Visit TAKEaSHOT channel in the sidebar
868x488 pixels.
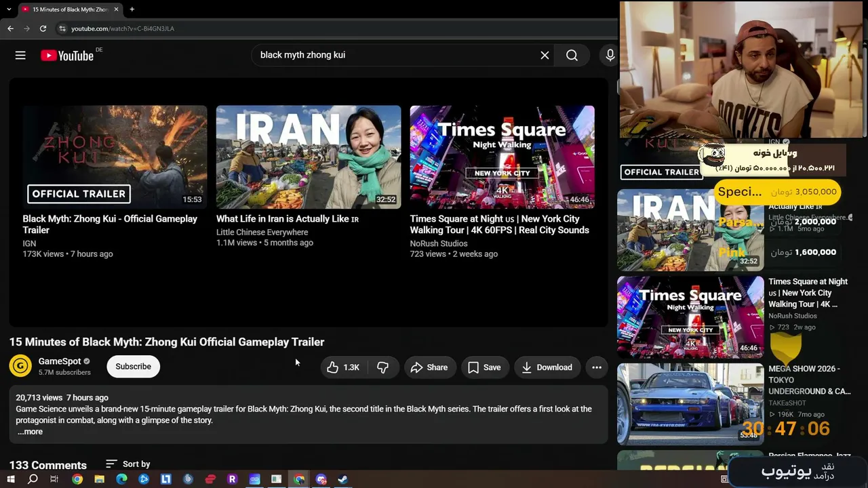[x=787, y=403]
